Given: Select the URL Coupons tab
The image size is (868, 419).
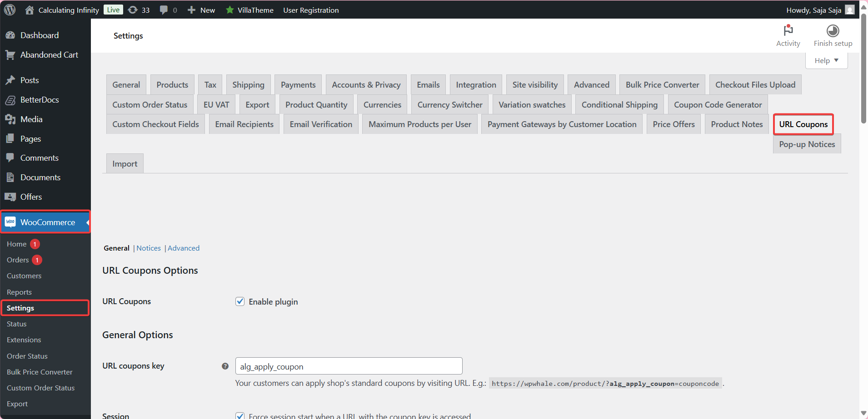Looking at the screenshot, I should point(803,124).
